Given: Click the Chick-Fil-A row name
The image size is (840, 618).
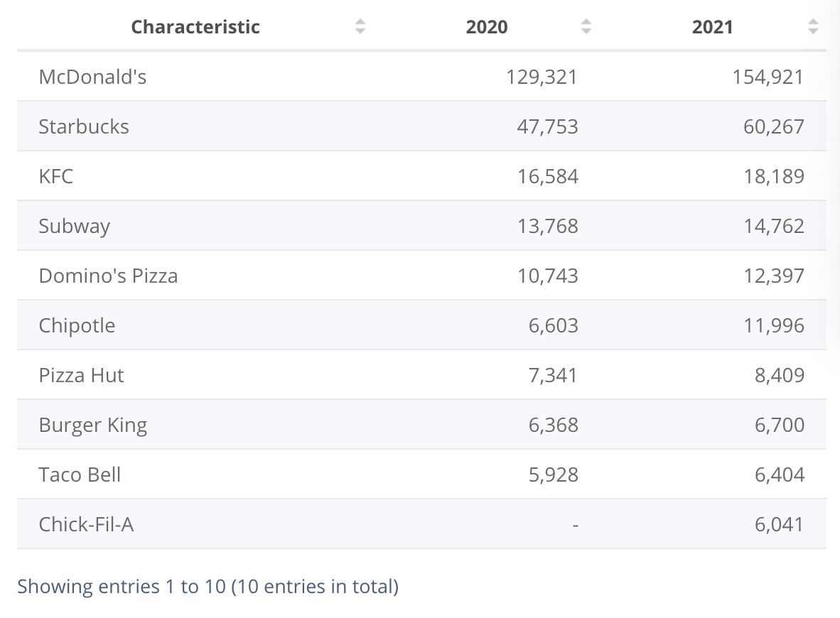Looking at the screenshot, I should [86, 524].
